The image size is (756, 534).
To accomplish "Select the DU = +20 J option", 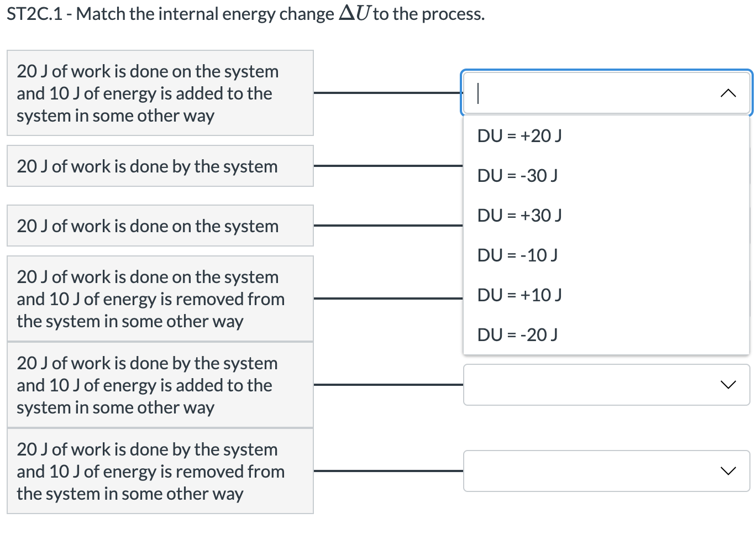I will pos(518,135).
